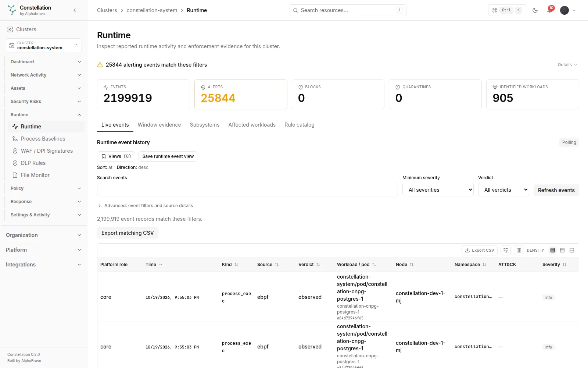Sort table by Namespace column

pyautogui.click(x=470, y=265)
